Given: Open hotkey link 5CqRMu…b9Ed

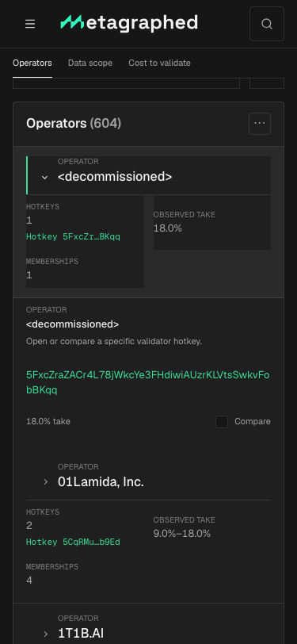Looking at the screenshot, I should tap(73, 542).
